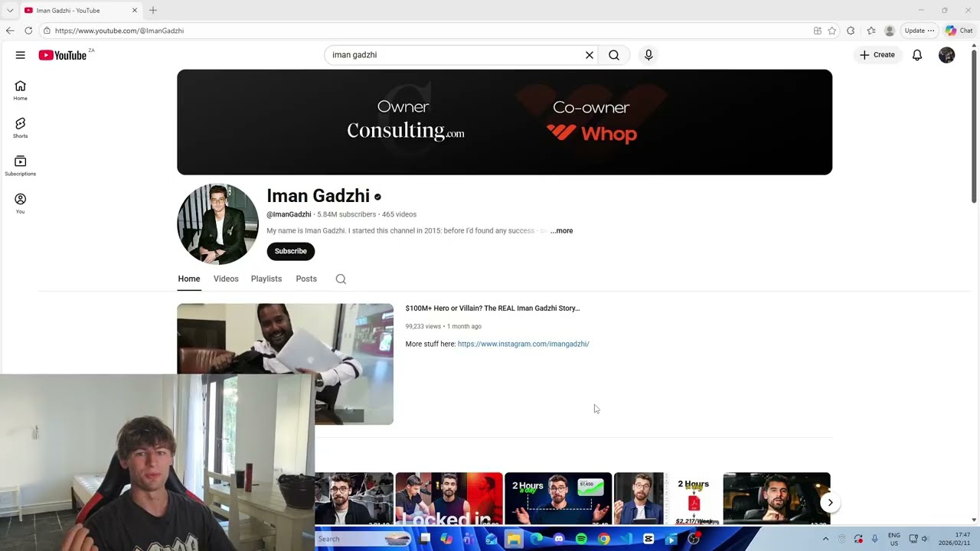This screenshot has width=980, height=551.
Task: Open Discord from the taskbar
Action: pos(559,540)
